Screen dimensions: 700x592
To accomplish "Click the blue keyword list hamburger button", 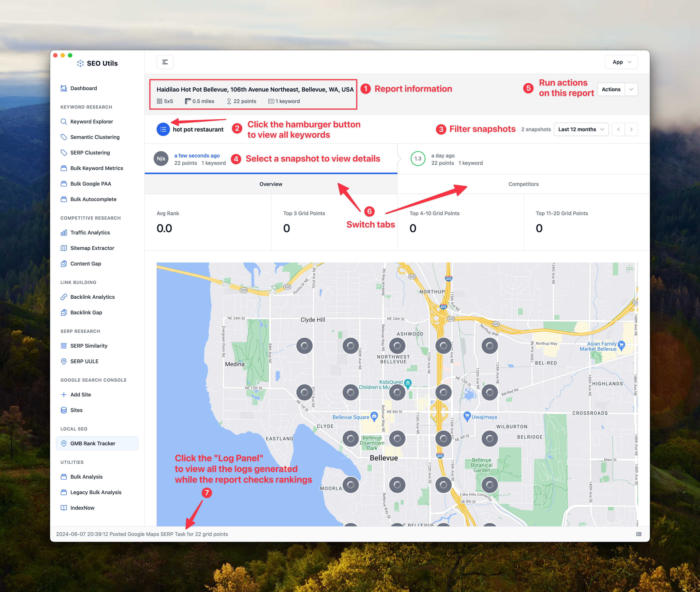I will coord(163,129).
